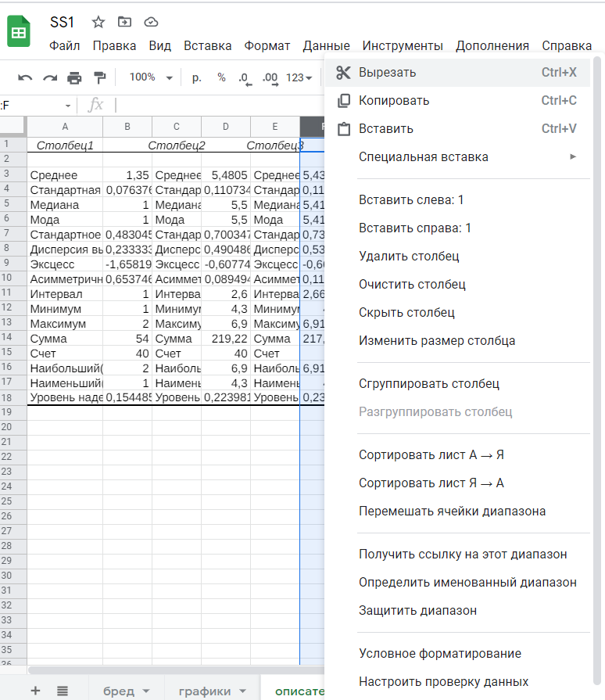Select Очистить столбец
Viewport: 605px width, 700px height.
pos(457,284)
